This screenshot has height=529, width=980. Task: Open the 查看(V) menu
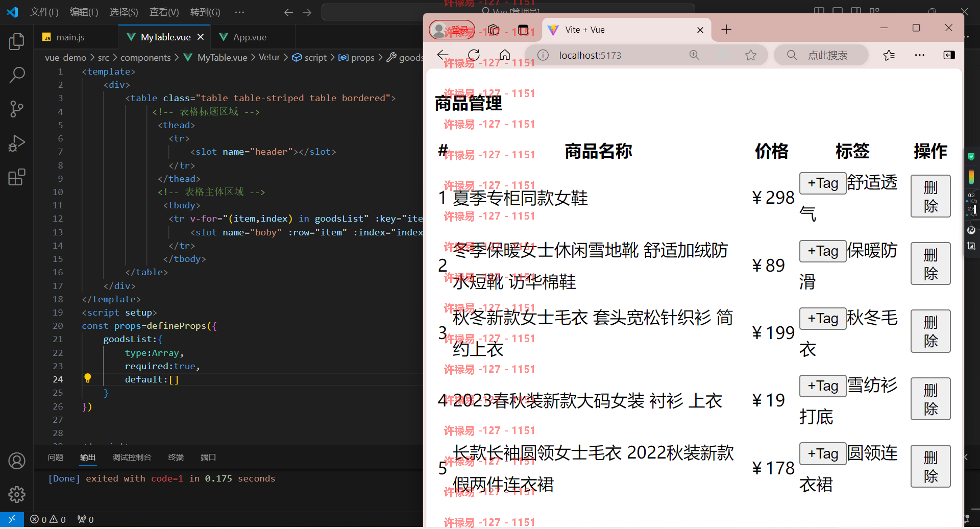164,12
